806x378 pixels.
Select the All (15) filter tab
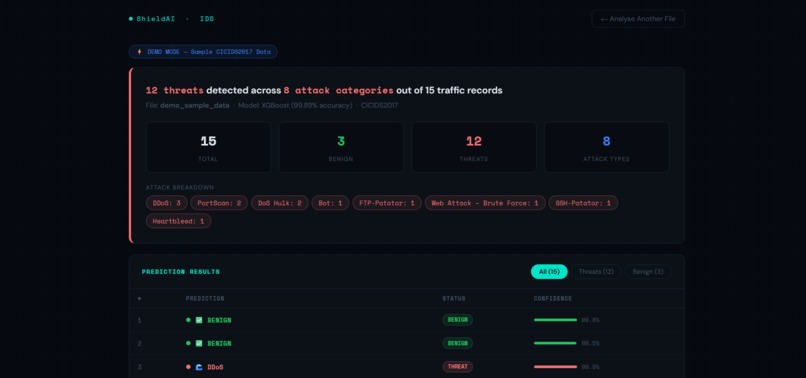coord(549,272)
